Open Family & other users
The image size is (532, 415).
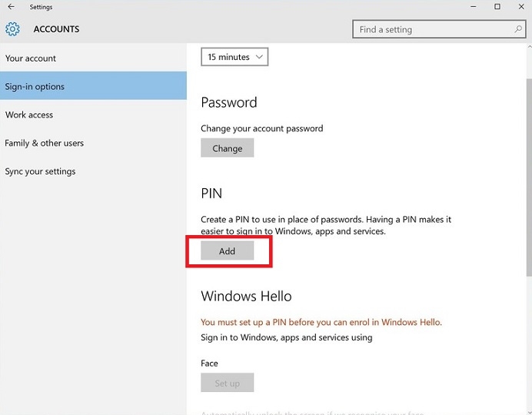(x=93, y=143)
